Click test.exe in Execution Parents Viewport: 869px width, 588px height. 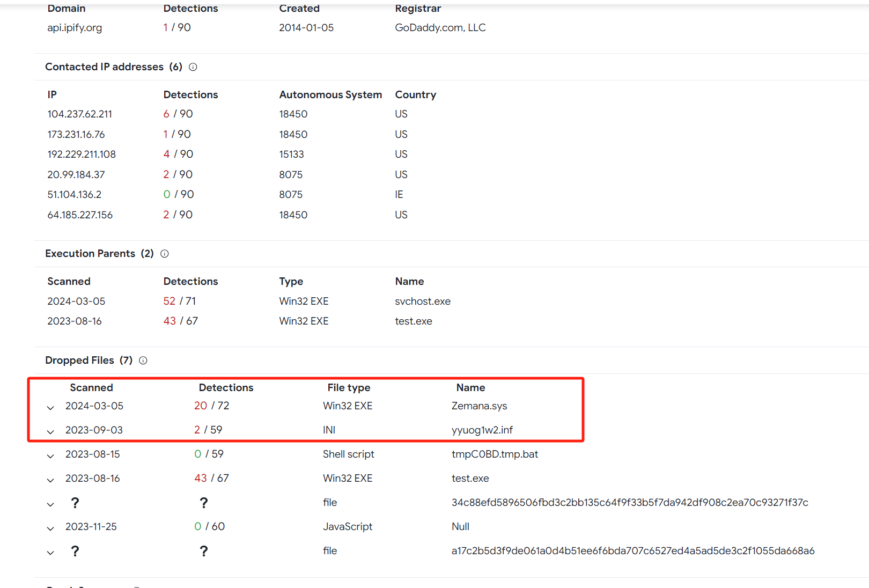point(414,321)
